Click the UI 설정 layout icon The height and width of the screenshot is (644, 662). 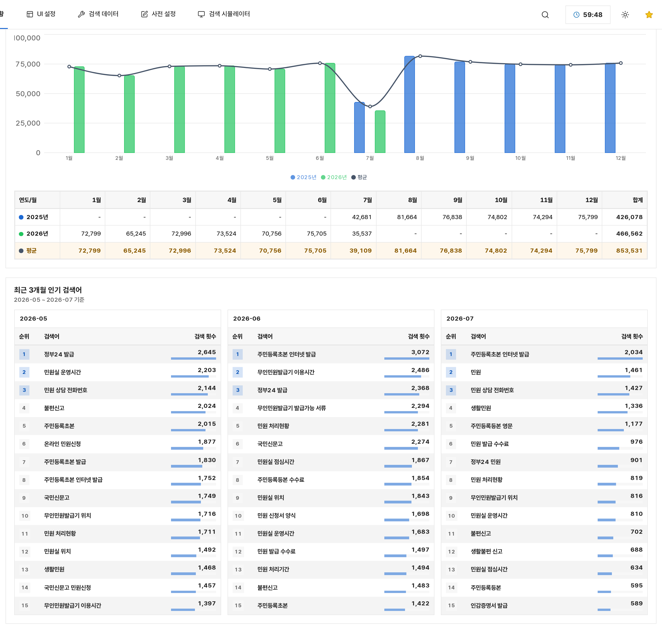30,14
